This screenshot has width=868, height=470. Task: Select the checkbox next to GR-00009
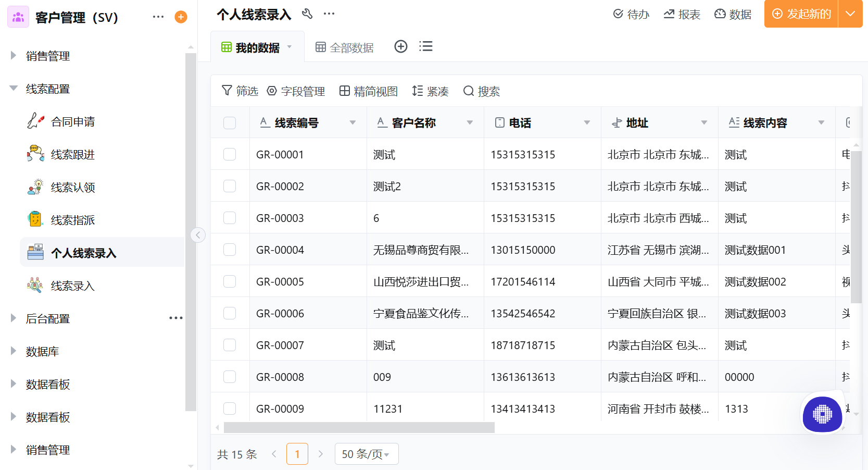pos(230,409)
